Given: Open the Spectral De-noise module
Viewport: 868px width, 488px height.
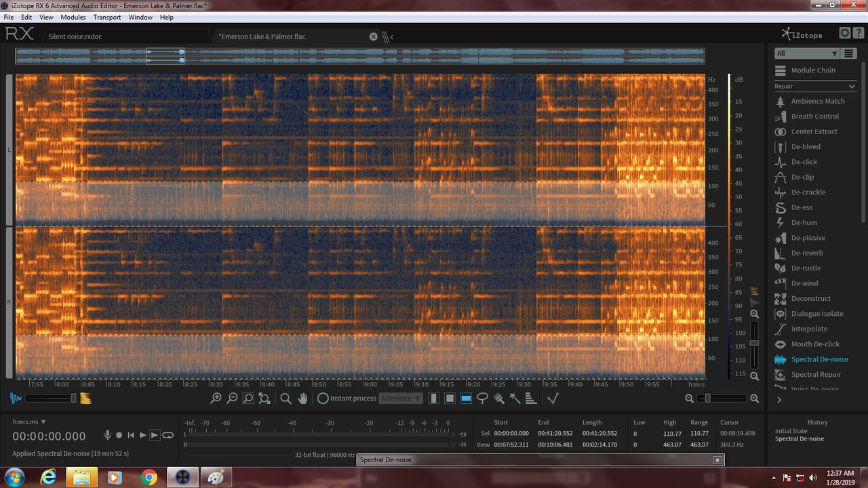Looking at the screenshot, I should tap(810, 359).
